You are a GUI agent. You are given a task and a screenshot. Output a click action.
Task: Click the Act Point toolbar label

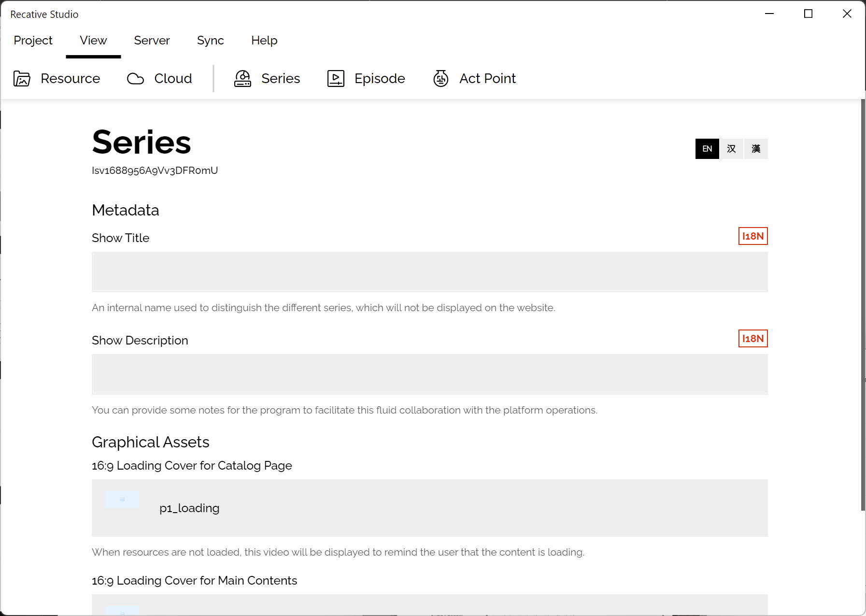click(487, 78)
